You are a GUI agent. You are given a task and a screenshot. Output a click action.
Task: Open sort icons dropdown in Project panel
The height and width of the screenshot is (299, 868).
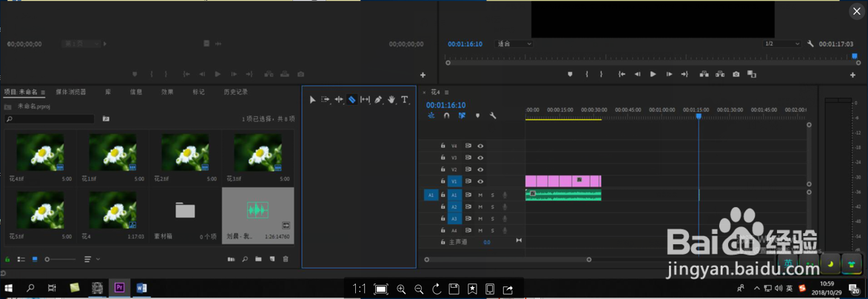click(x=92, y=259)
